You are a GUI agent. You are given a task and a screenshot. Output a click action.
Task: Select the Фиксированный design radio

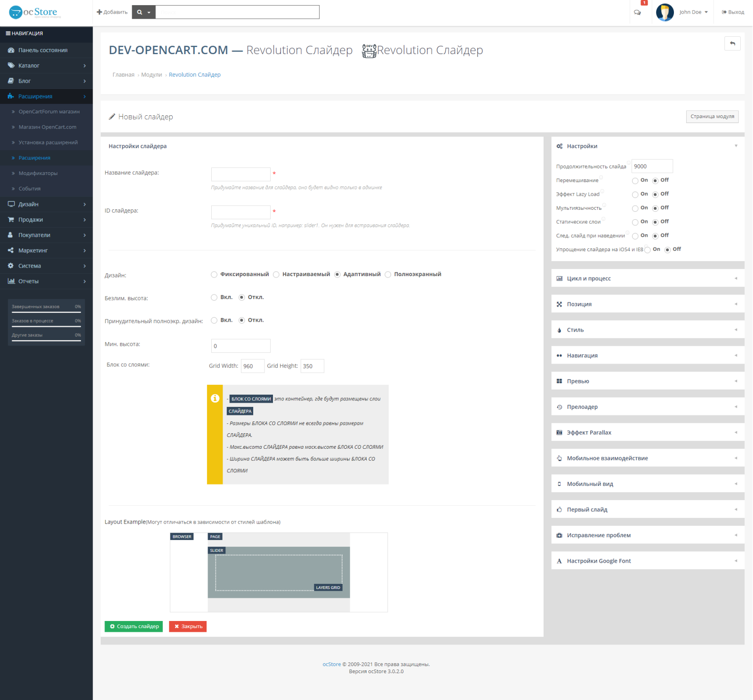[214, 275]
